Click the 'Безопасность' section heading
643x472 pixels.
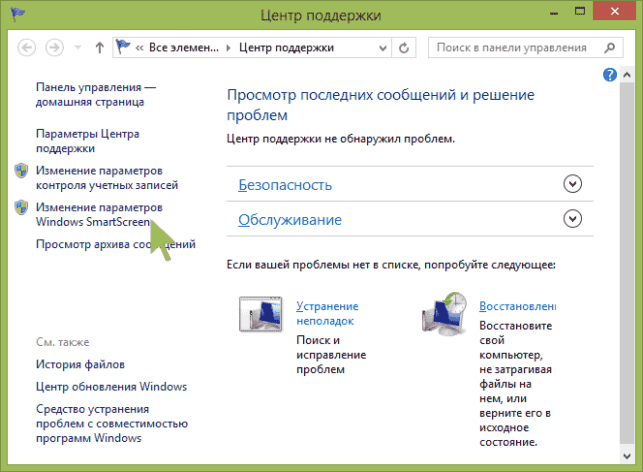click(285, 185)
